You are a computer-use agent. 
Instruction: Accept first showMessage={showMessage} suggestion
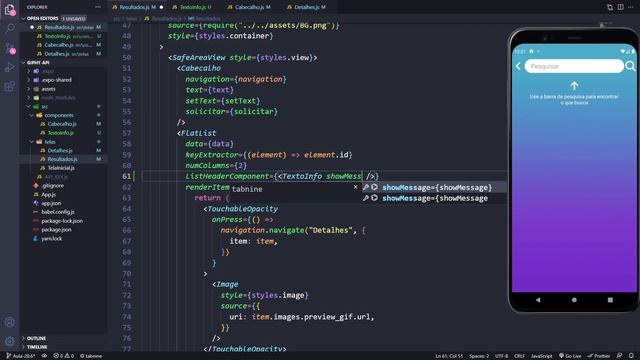click(434, 187)
